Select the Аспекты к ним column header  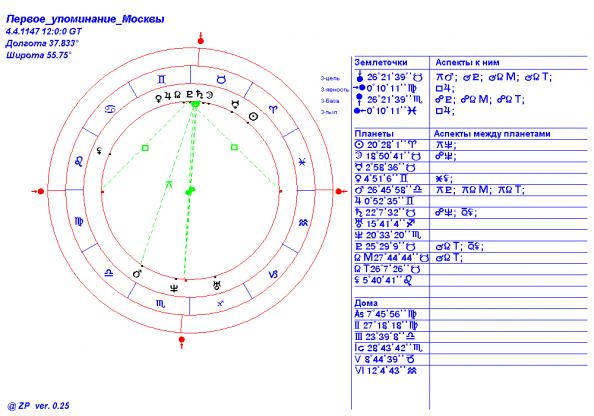[467, 63]
